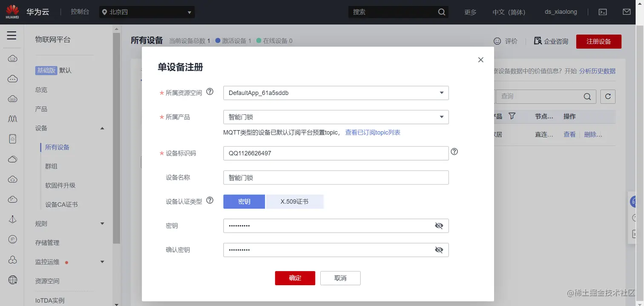The width and height of the screenshot is (644, 306).
Task: Open 设备CA证书 in sidebar
Action: coord(61,205)
